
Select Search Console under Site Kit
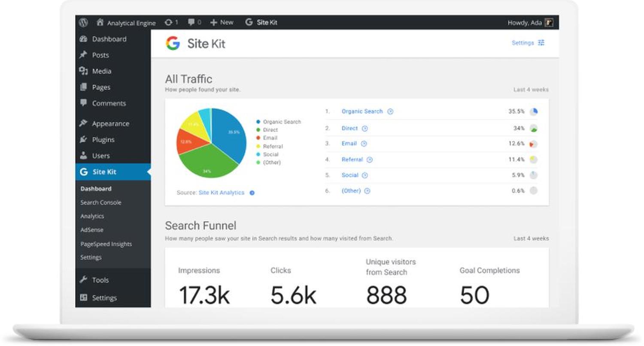click(101, 202)
